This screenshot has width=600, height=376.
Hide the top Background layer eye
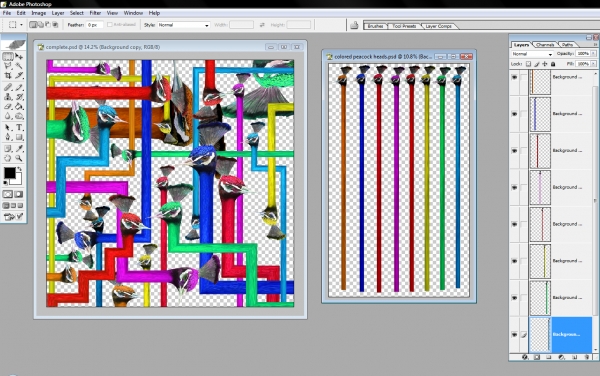514,77
